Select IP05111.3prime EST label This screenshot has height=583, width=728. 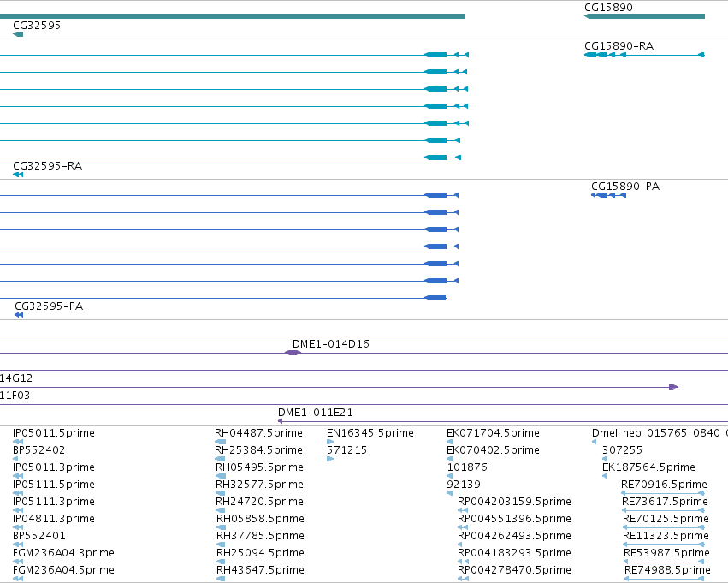point(54,502)
